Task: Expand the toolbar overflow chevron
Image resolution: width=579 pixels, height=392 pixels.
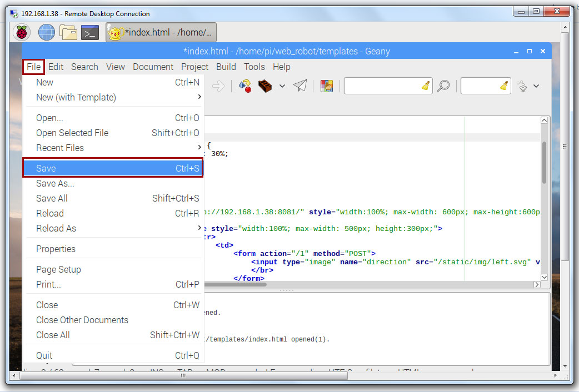Action: tap(536, 86)
